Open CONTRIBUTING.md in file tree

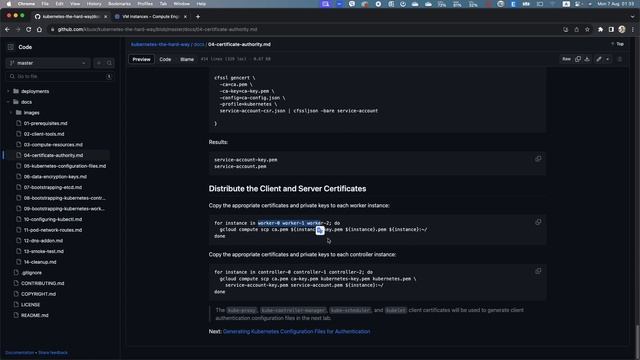pyautogui.click(x=42, y=283)
